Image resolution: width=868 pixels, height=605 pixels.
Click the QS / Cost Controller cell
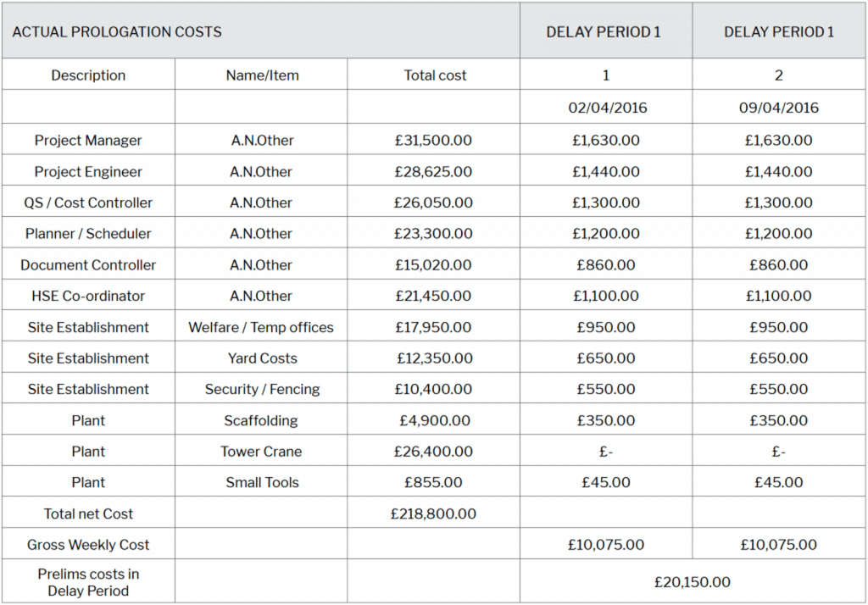click(88, 203)
